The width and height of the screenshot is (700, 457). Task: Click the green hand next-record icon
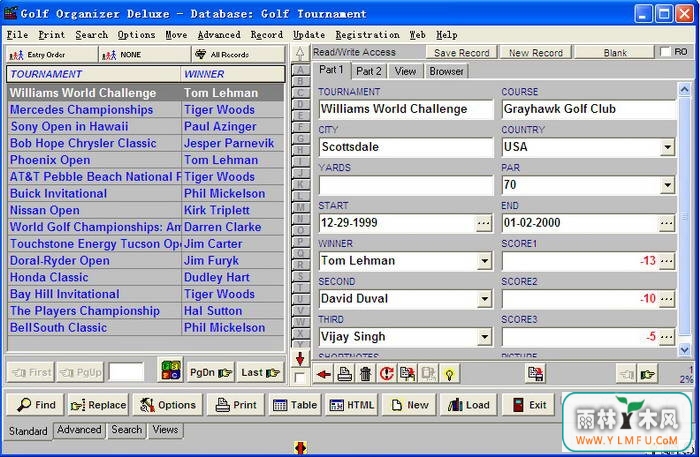point(648,374)
